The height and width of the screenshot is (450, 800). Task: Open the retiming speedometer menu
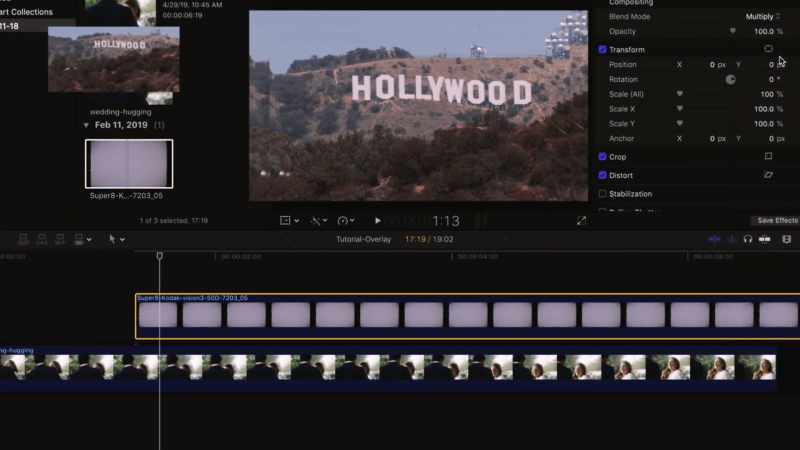346,220
